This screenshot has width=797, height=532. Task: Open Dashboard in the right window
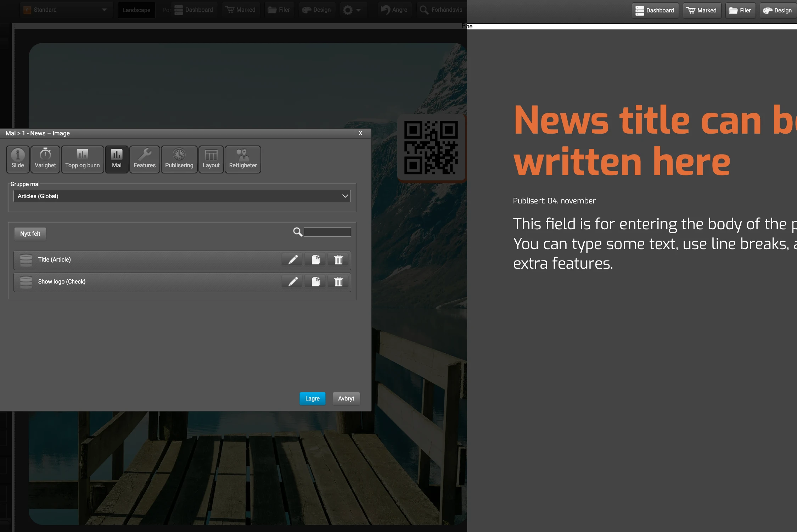tap(655, 10)
